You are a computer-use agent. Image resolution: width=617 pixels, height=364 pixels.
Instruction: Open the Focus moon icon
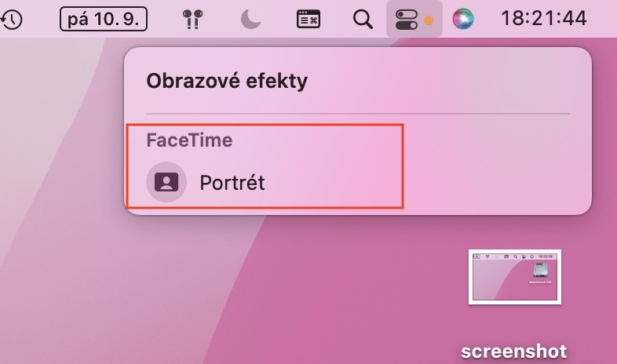[250, 19]
